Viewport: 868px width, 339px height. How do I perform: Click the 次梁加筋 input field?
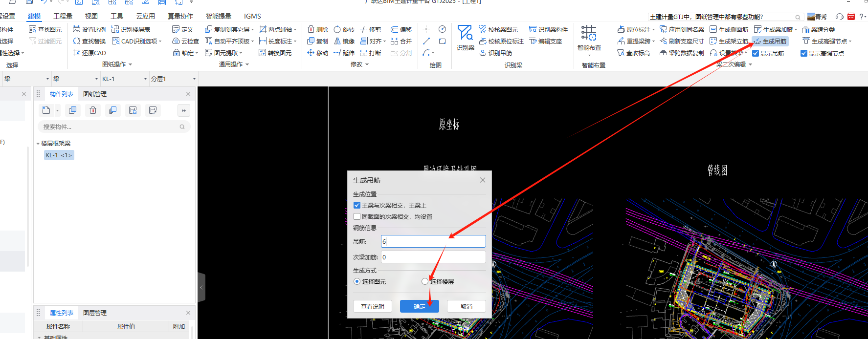[x=433, y=257]
